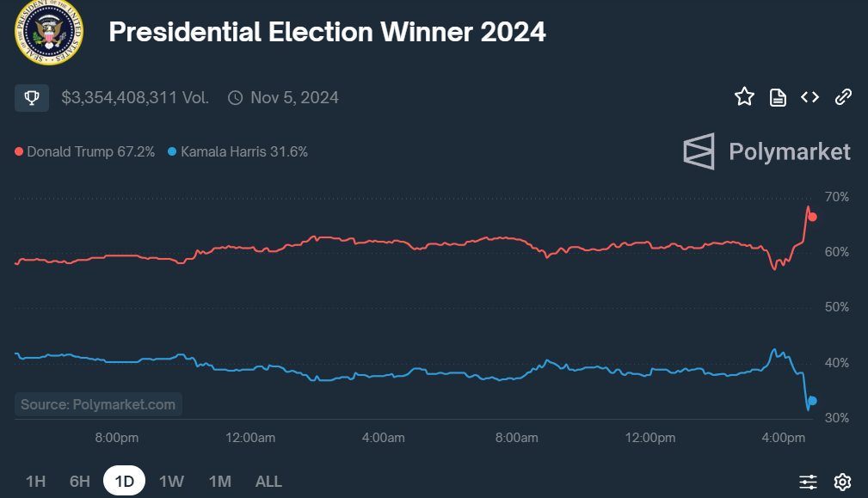Click the clock icon near date
This screenshot has width=868, height=498.
click(x=235, y=98)
